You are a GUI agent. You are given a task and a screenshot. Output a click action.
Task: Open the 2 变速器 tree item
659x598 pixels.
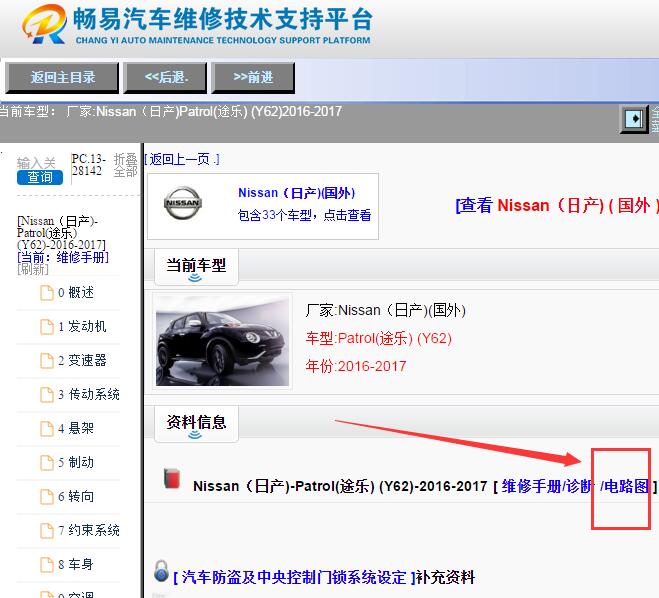pos(82,361)
